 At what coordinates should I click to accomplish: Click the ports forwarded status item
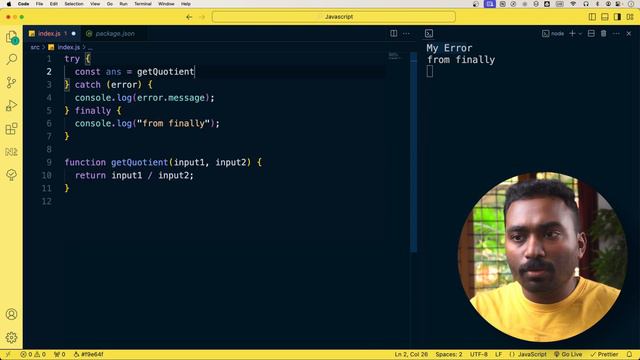(60, 354)
